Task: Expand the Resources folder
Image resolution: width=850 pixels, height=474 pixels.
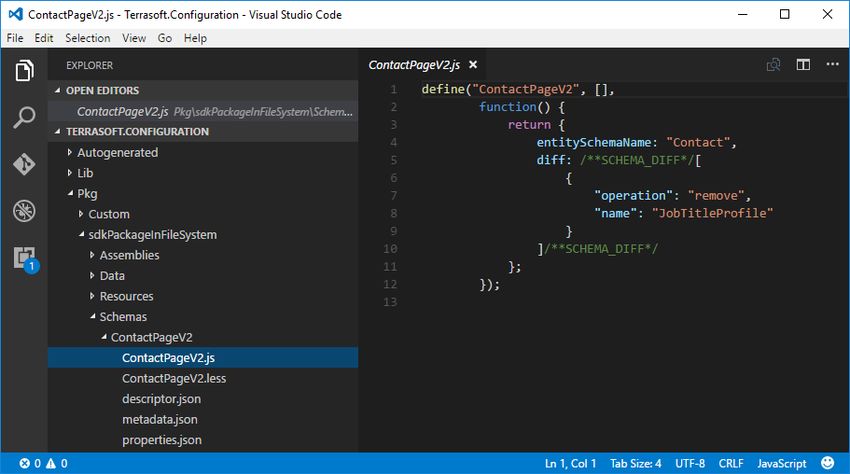Action: click(92, 296)
